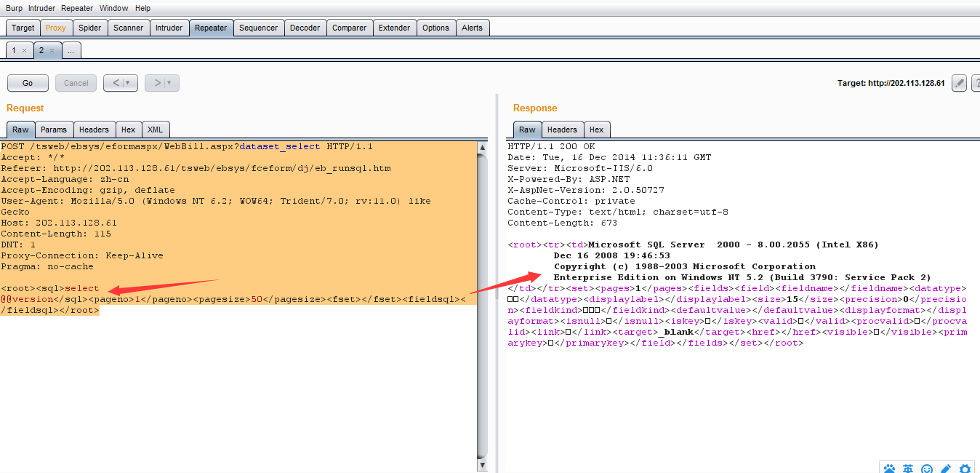Viewport: 980px width, 473px height.
Task: Switch to the Decoder tab
Action: [305, 28]
